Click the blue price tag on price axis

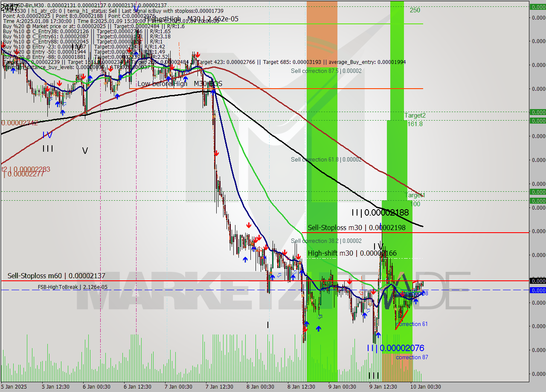tap(537, 290)
